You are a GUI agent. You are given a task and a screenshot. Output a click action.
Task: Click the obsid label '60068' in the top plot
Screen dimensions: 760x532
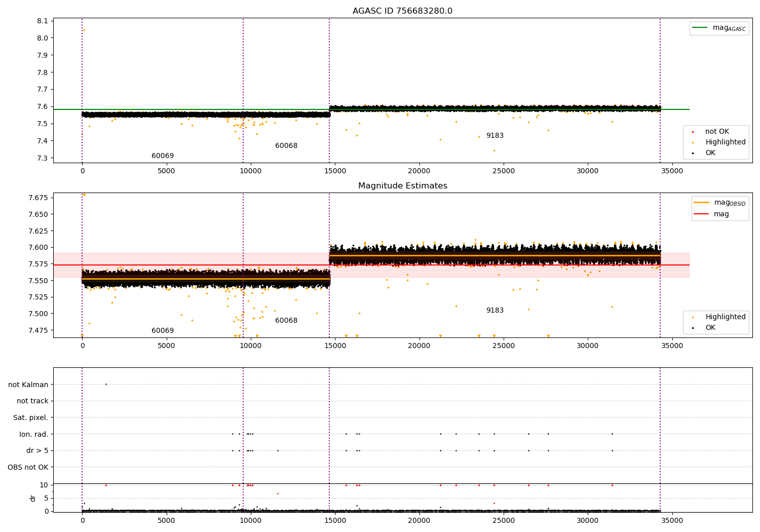click(286, 146)
